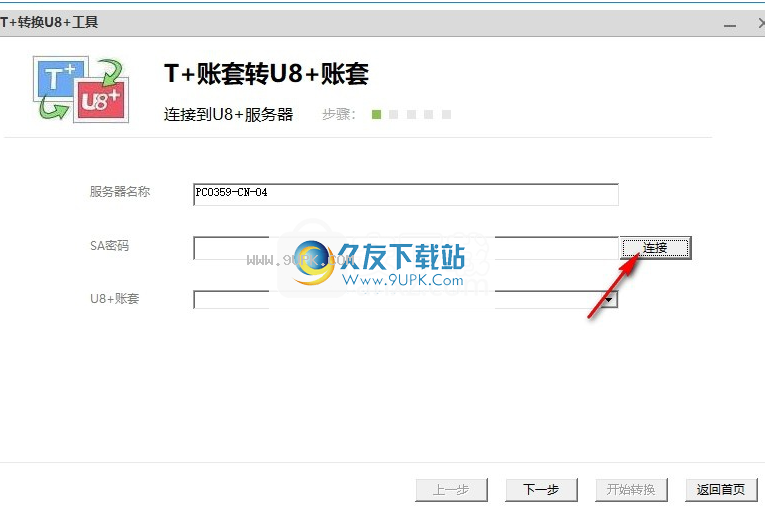Screen dimensions: 765x526
Task: Click the 连接 button
Action: (x=655, y=248)
